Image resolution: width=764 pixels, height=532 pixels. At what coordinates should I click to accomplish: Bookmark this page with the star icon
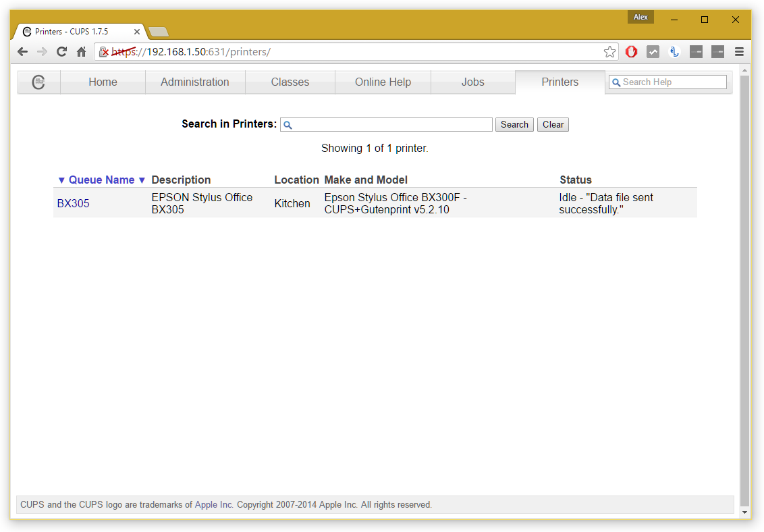pos(609,51)
